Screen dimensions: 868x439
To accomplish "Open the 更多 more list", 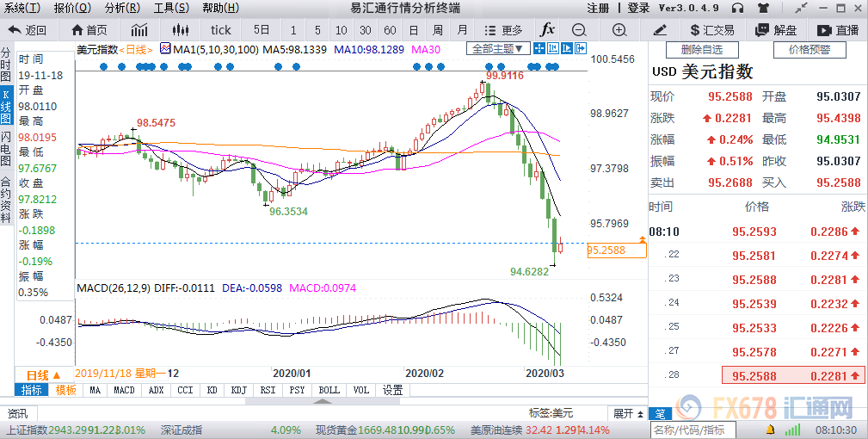I will tap(502, 30).
